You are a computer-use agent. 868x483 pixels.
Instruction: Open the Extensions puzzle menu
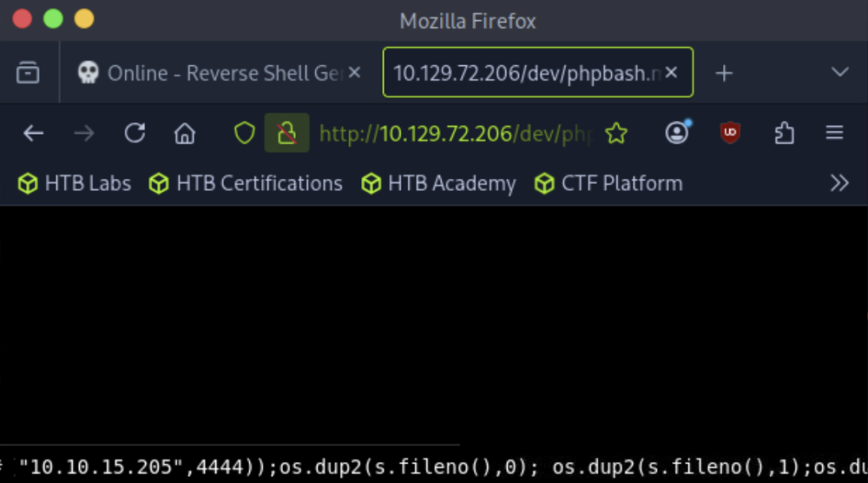pos(784,133)
